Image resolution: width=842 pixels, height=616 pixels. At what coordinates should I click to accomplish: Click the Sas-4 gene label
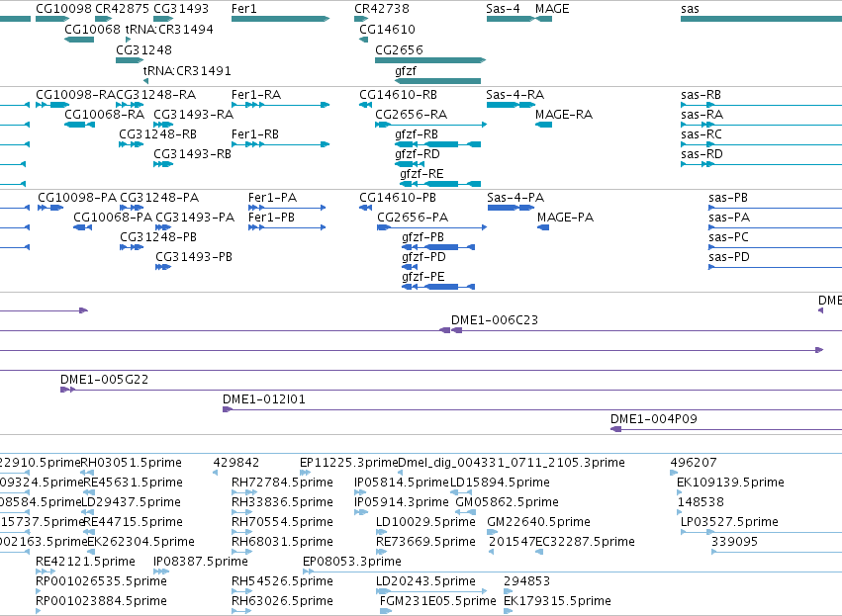[x=503, y=9]
